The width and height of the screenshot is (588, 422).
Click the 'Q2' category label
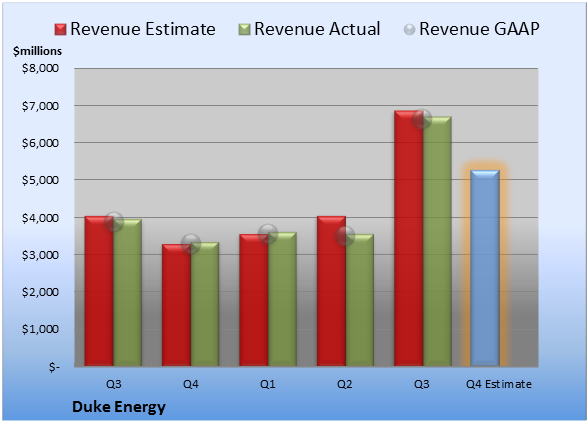point(345,384)
